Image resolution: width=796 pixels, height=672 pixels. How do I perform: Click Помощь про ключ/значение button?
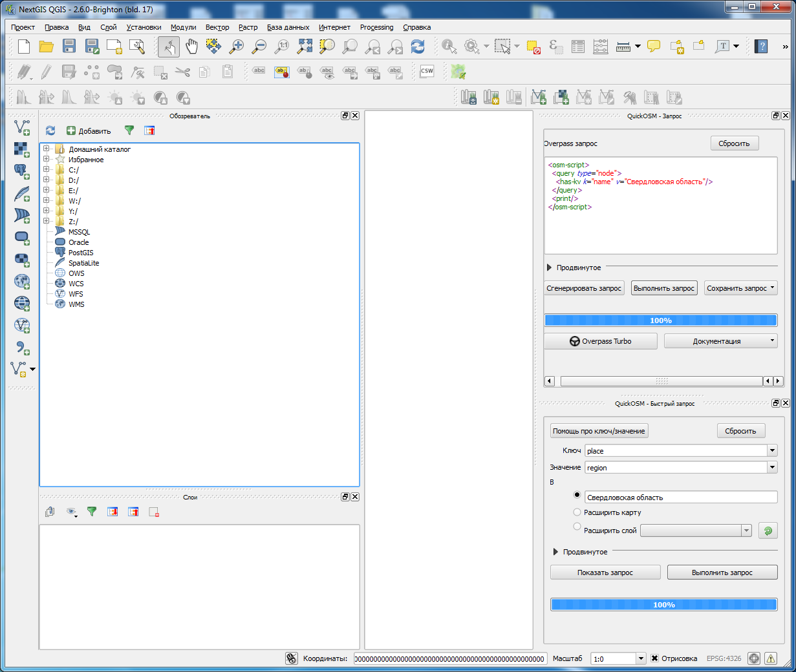pyautogui.click(x=599, y=431)
